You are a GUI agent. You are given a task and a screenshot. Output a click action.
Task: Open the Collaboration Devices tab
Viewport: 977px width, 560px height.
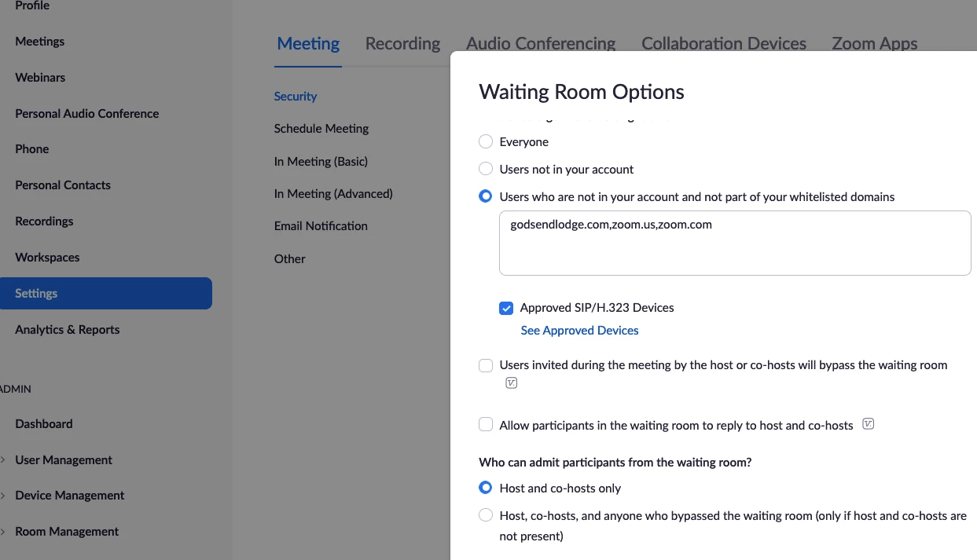point(724,44)
